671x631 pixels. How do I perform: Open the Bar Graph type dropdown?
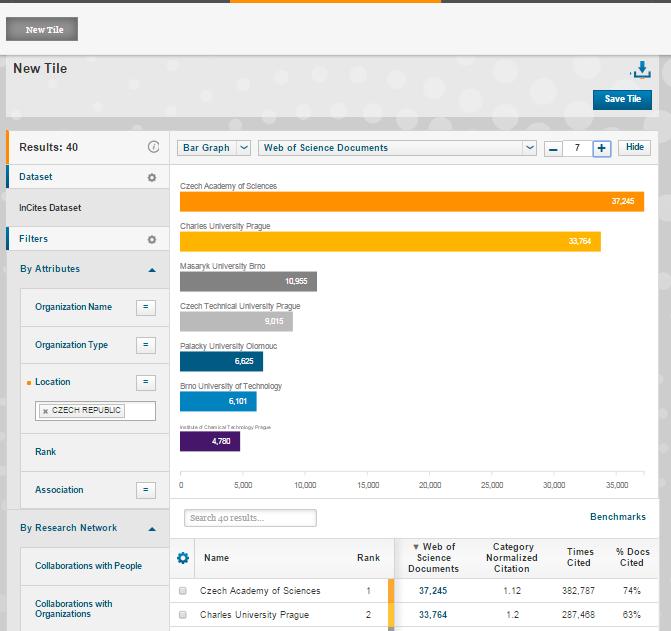click(x=214, y=148)
